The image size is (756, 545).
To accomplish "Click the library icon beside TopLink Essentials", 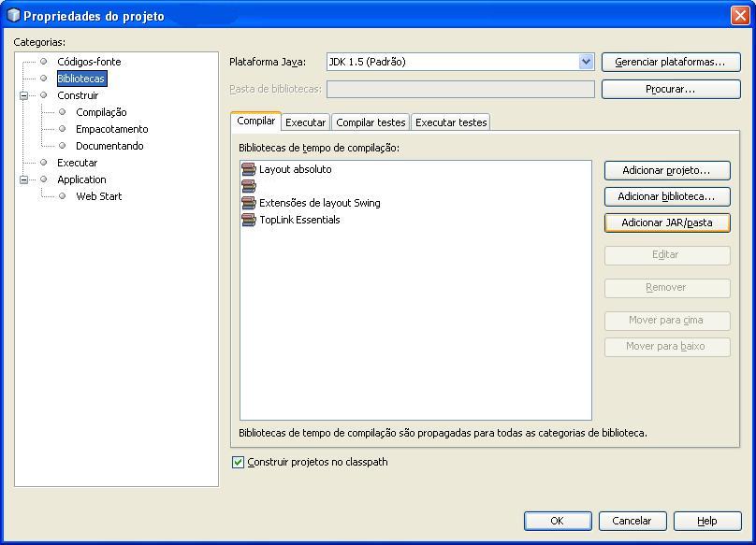I will (249, 220).
